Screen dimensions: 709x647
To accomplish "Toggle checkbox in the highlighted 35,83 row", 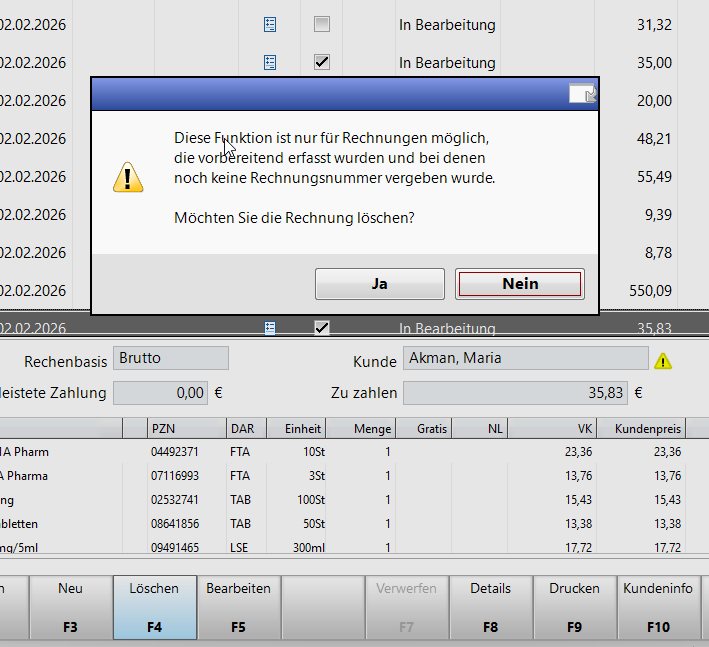I will click(x=321, y=327).
